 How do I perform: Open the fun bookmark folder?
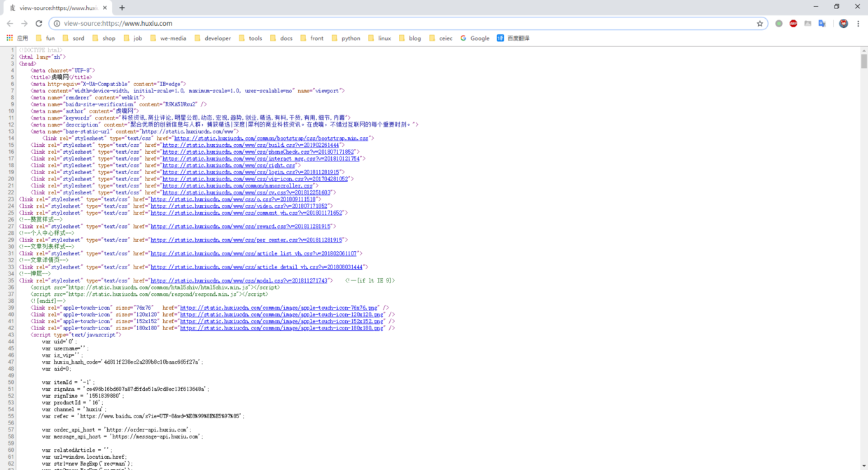pyautogui.click(x=45, y=38)
